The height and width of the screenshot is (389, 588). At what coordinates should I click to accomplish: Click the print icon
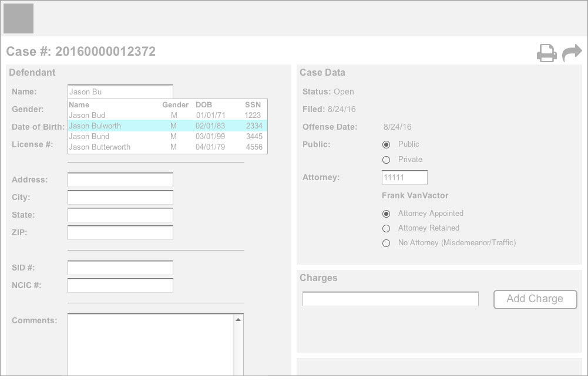click(546, 53)
